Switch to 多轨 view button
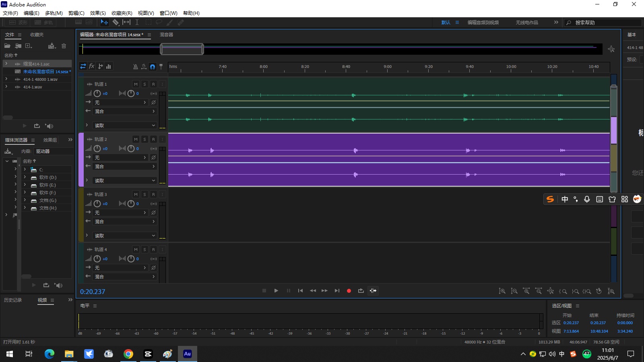This screenshot has height=362, width=644. pos(43,23)
